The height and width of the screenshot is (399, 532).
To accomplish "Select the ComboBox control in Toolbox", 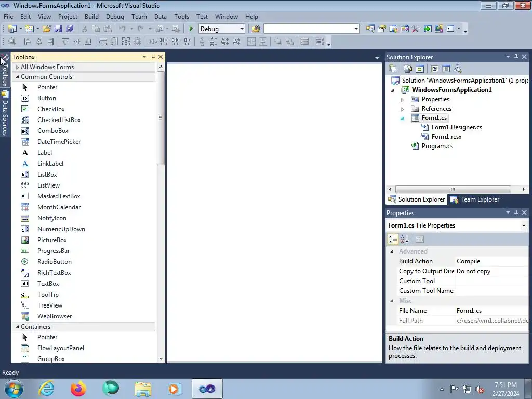I will coord(52,130).
